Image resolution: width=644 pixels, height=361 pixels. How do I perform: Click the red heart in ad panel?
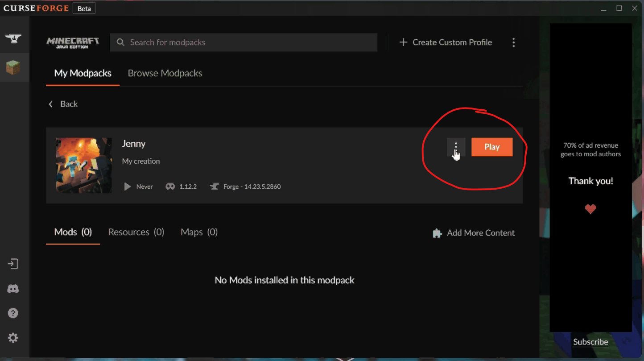pyautogui.click(x=590, y=209)
